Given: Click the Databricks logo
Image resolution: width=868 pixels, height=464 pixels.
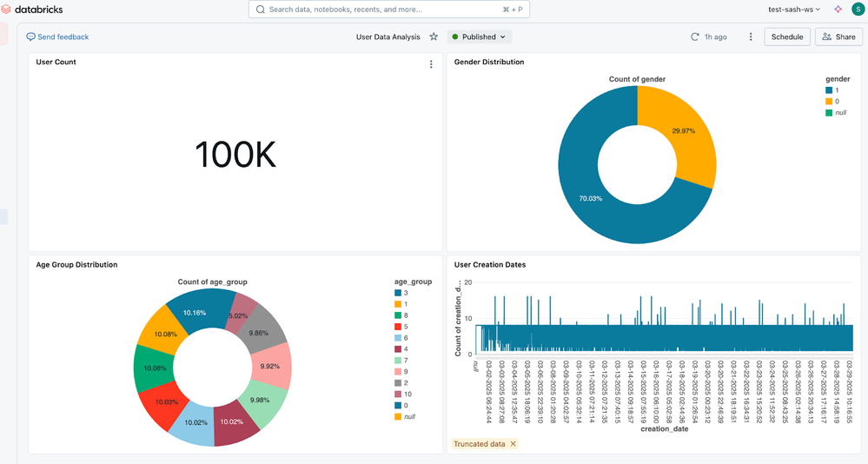Looking at the screenshot, I should [33, 10].
